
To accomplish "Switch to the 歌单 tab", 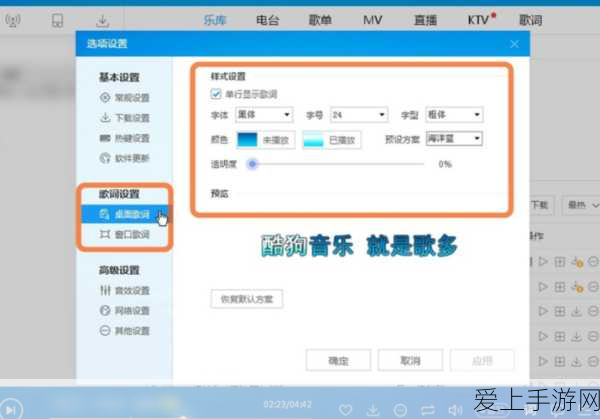I will (320, 20).
